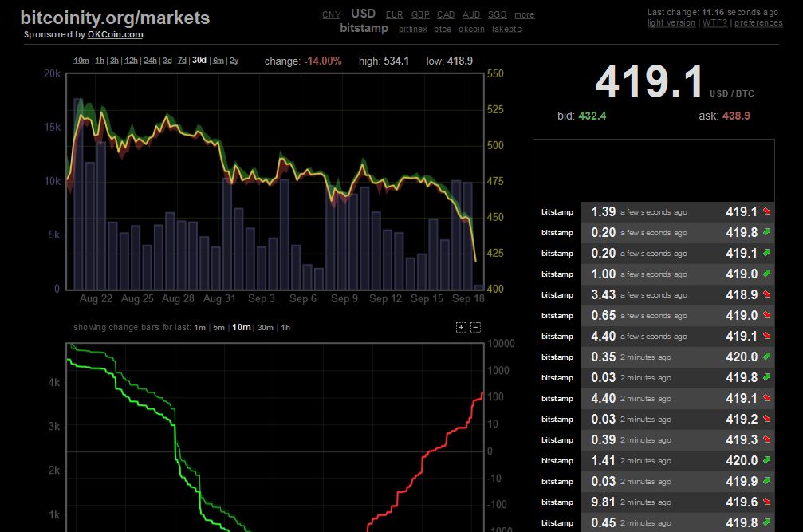Set change bars to 1m
Image resolution: width=803 pixels, height=532 pixels.
pyautogui.click(x=199, y=328)
